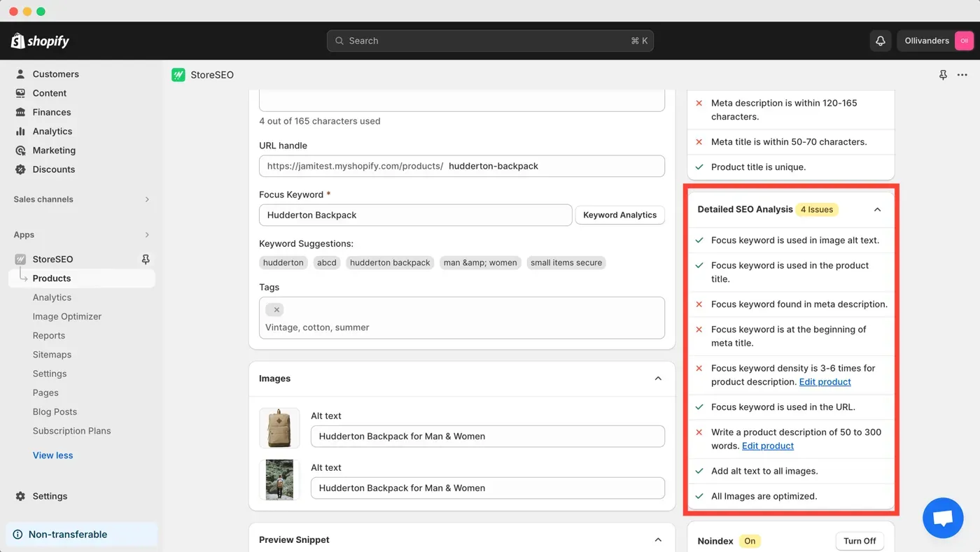Image resolution: width=980 pixels, height=552 pixels.
Task: Select Products under StoreSEO
Action: [82, 278]
